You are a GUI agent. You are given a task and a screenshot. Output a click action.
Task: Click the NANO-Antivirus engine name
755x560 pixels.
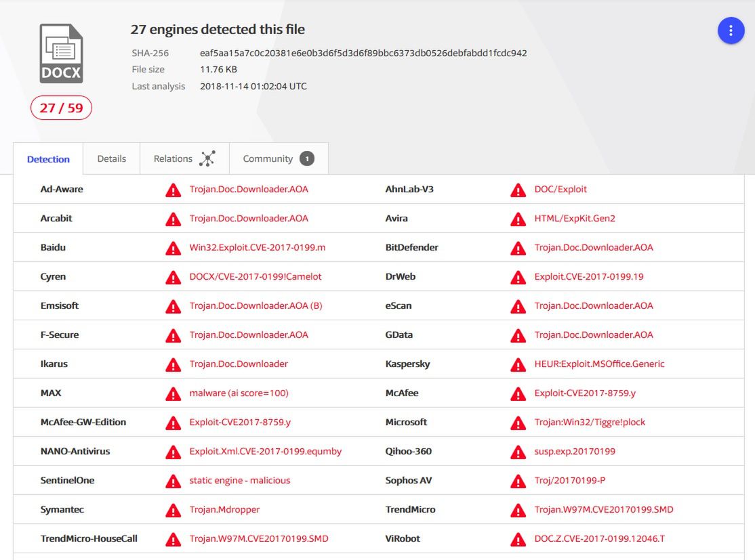75,451
